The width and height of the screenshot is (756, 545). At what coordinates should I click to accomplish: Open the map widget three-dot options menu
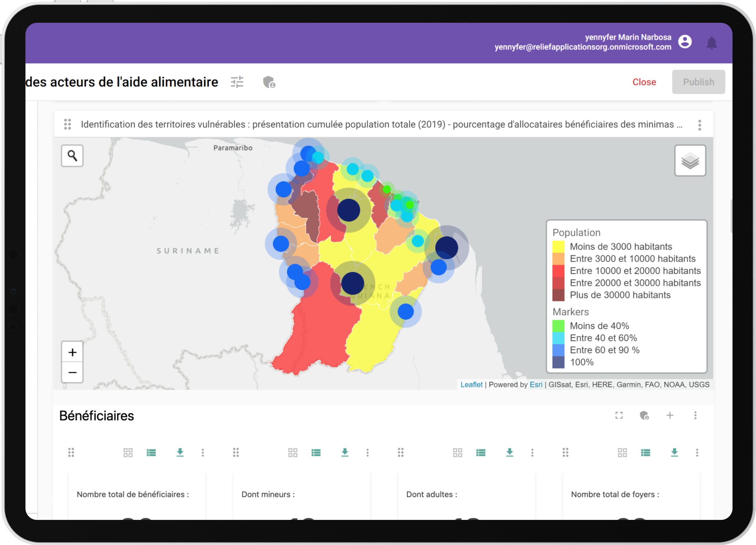(699, 125)
